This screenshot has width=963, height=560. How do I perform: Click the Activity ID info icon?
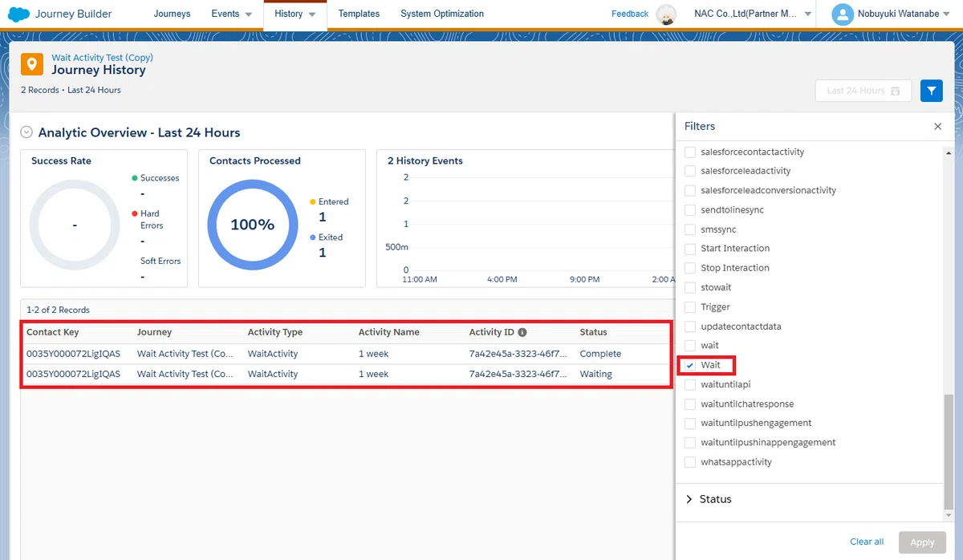click(522, 332)
